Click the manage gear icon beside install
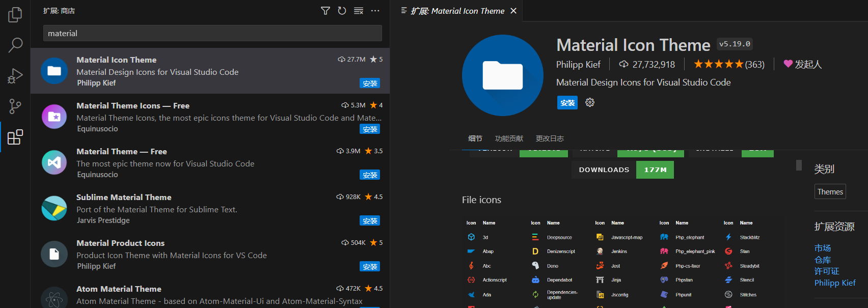 tap(590, 102)
